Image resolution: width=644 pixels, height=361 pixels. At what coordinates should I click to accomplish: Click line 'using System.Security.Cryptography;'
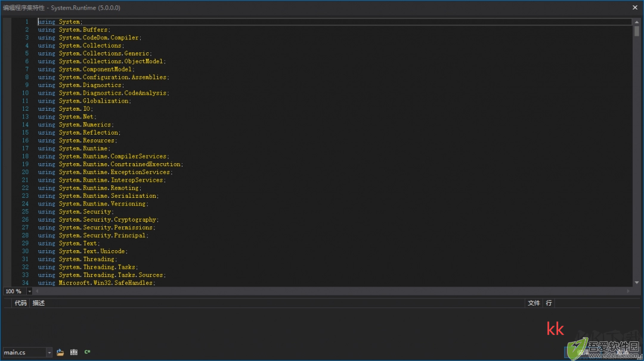click(98, 219)
